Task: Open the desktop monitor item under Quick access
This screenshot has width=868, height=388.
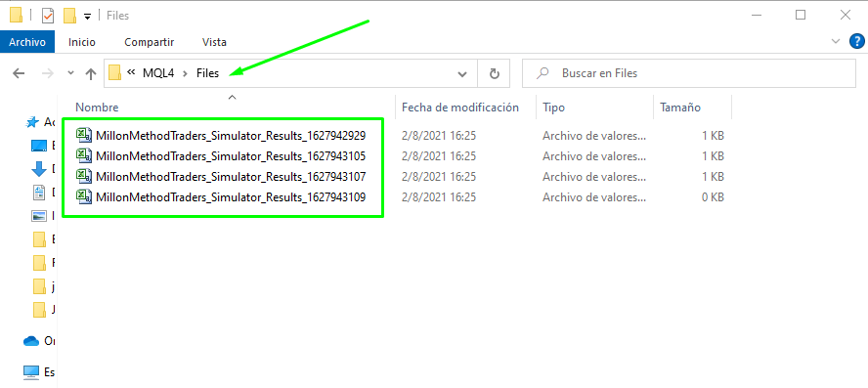Action: (x=39, y=146)
